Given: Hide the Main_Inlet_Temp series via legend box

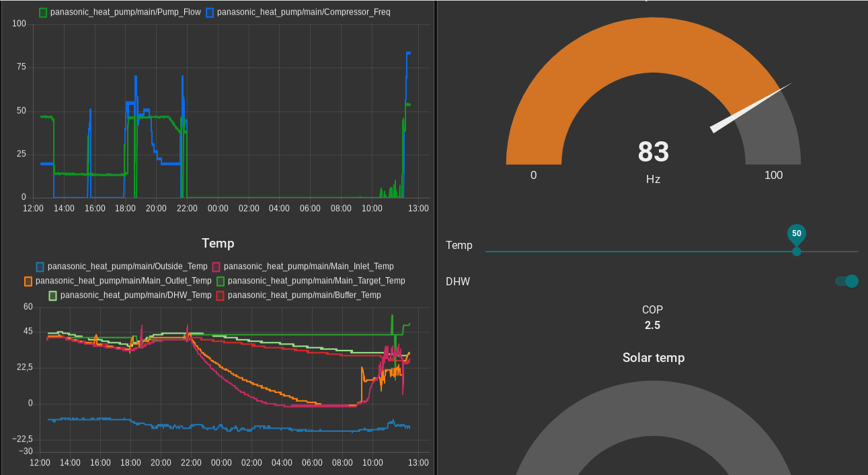Looking at the screenshot, I should click(216, 266).
